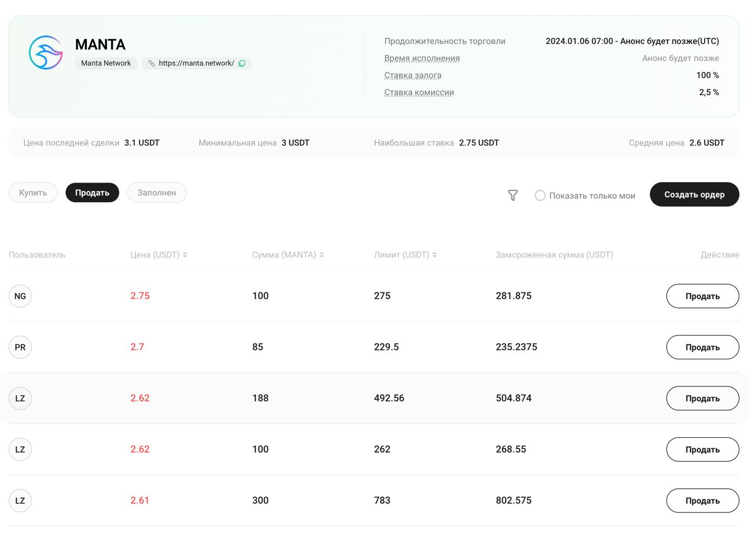Click the link paperclip icon beside the URL

tap(152, 63)
